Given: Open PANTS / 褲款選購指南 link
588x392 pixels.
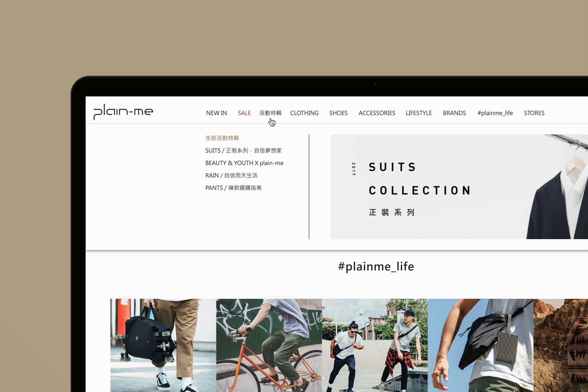Looking at the screenshot, I should (233, 188).
